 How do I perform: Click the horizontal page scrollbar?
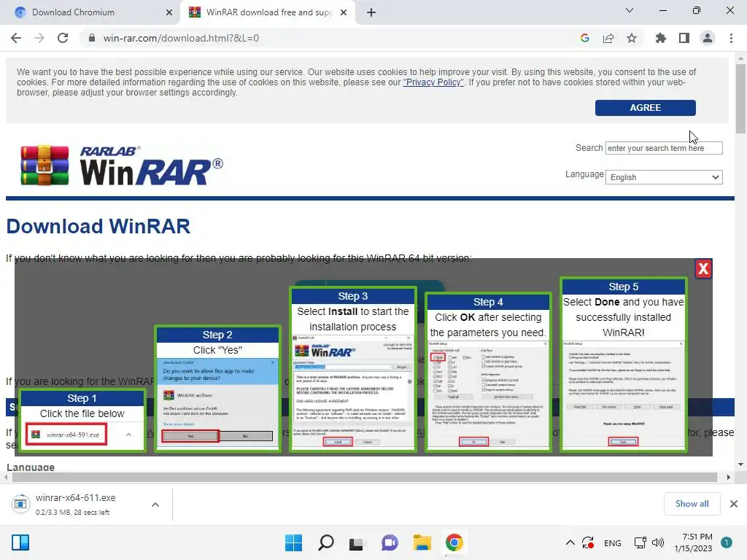pyautogui.click(x=365, y=477)
